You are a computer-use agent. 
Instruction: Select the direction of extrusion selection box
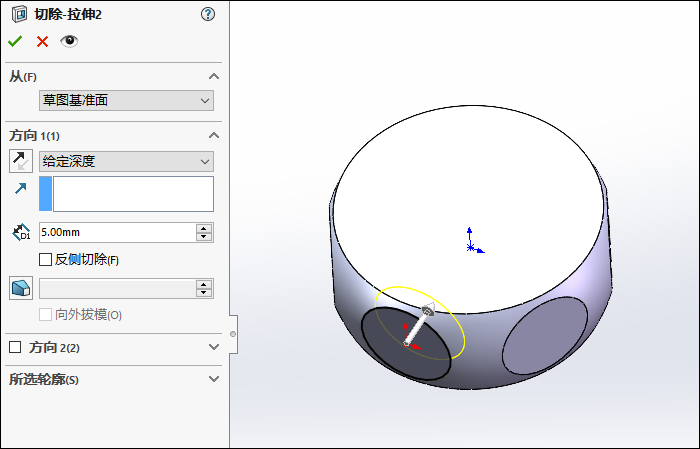point(126,194)
